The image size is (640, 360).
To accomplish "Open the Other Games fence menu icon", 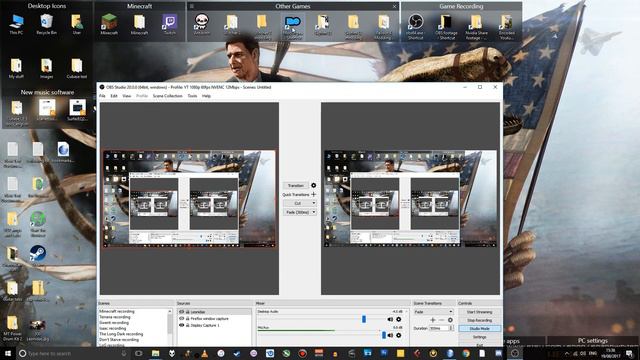I will tap(191, 6).
